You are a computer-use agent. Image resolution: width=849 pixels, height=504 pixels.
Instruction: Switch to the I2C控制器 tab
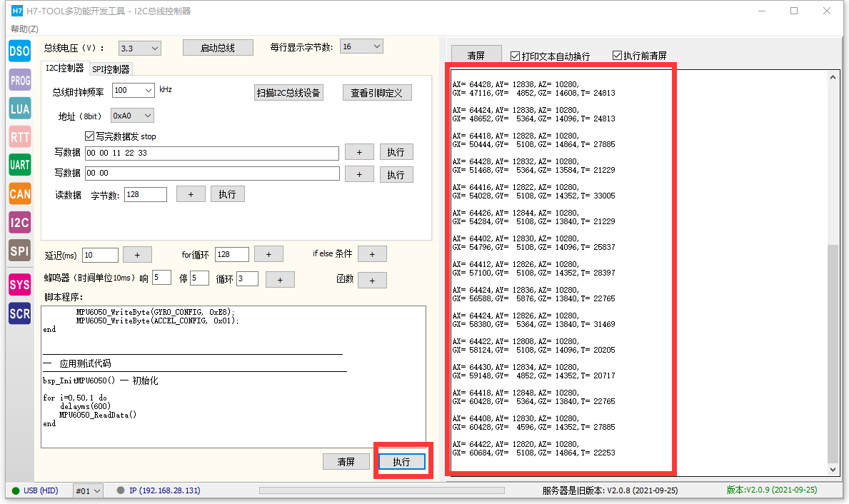[x=64, y=68]
